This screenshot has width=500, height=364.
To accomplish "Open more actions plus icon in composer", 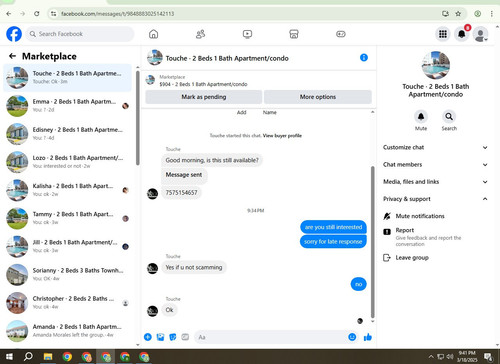I will [148, 337].
